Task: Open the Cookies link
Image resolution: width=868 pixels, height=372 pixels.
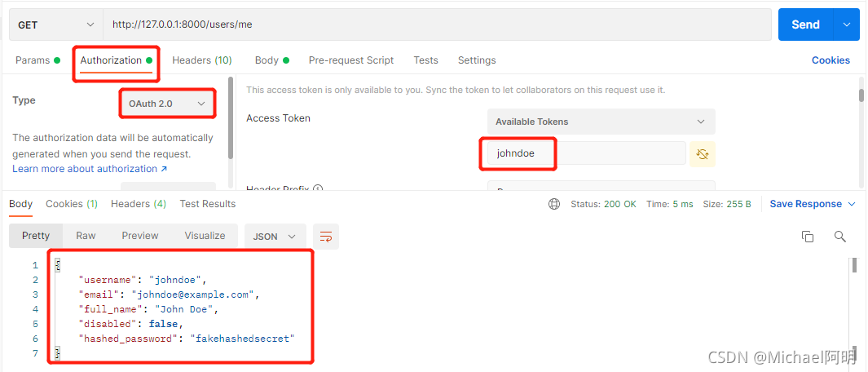Action: [831, 60]
